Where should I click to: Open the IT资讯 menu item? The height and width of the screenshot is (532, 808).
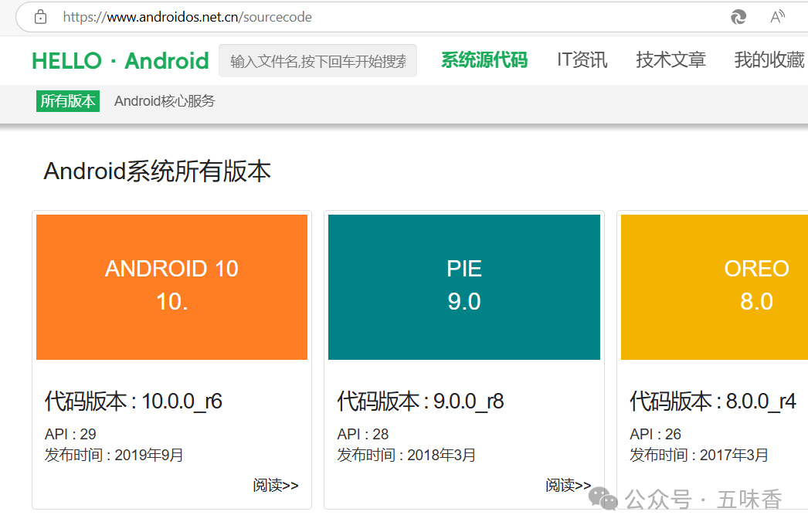[x=582, y=59]
